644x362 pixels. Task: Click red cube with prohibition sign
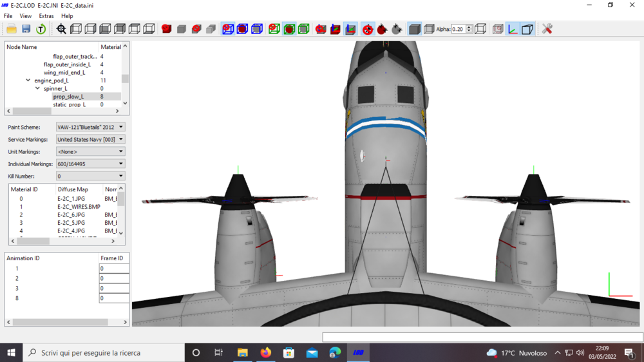click(166, 29)
